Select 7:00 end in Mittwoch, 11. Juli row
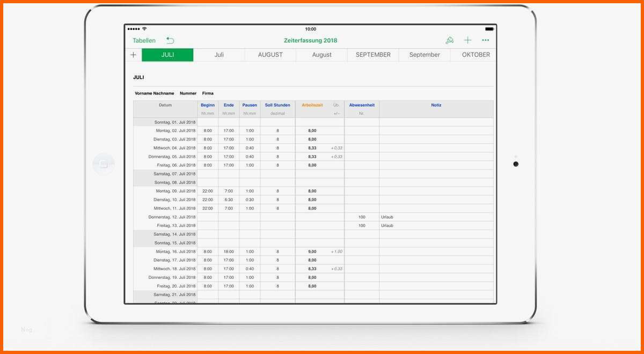The height and width of the screenshot is (354, 644). point(229,208)
